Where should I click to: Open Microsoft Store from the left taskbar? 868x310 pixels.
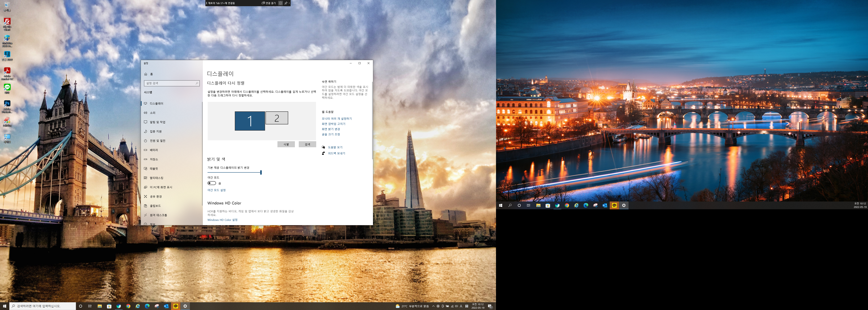tap(109, 306)
